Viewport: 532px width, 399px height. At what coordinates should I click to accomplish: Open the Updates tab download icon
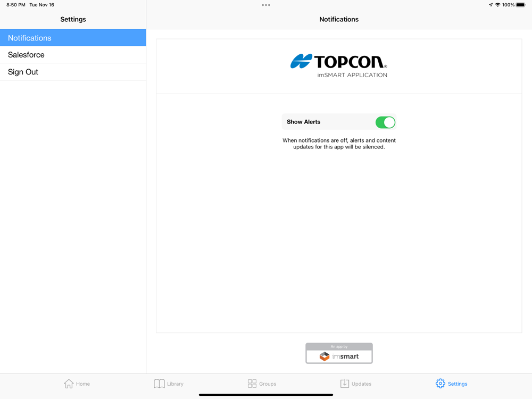coord(344,384)
